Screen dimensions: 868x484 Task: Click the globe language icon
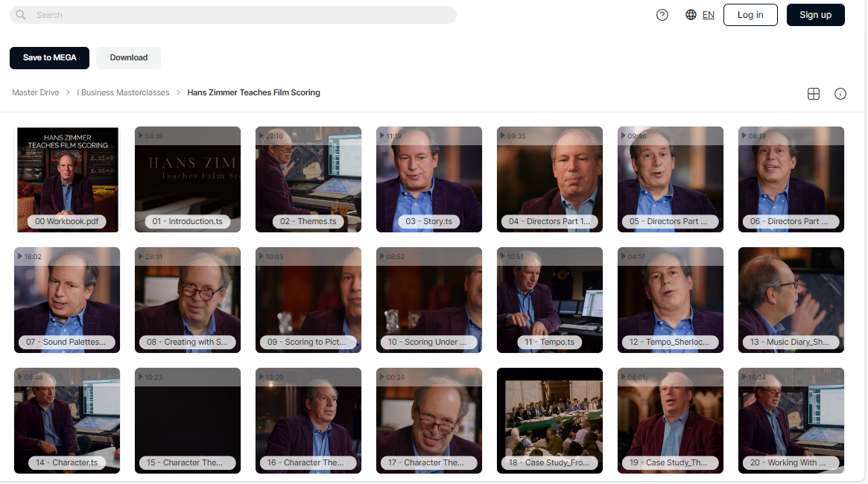pos(691,15)
